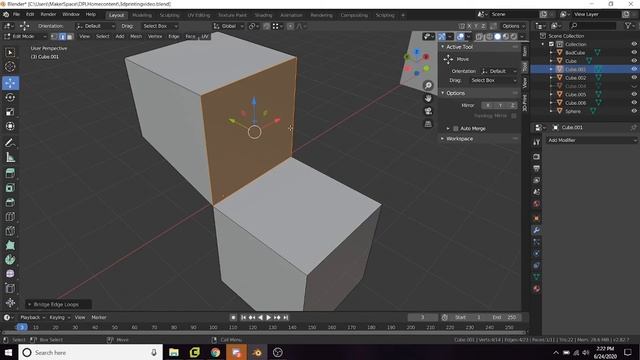Open the Edit Mode dropdown
The height and width of the screenshot is (360, 640).
(x=25, y=36)
